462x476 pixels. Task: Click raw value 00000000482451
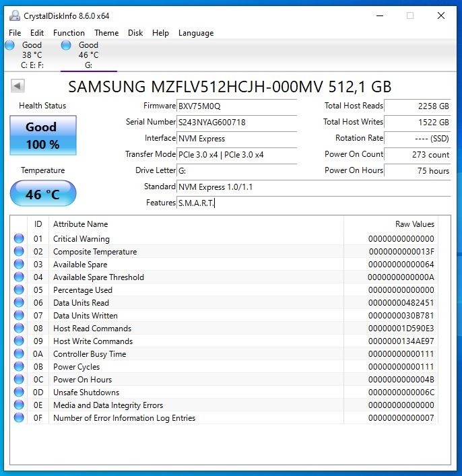pyautogui.click(x=401, y=303)
